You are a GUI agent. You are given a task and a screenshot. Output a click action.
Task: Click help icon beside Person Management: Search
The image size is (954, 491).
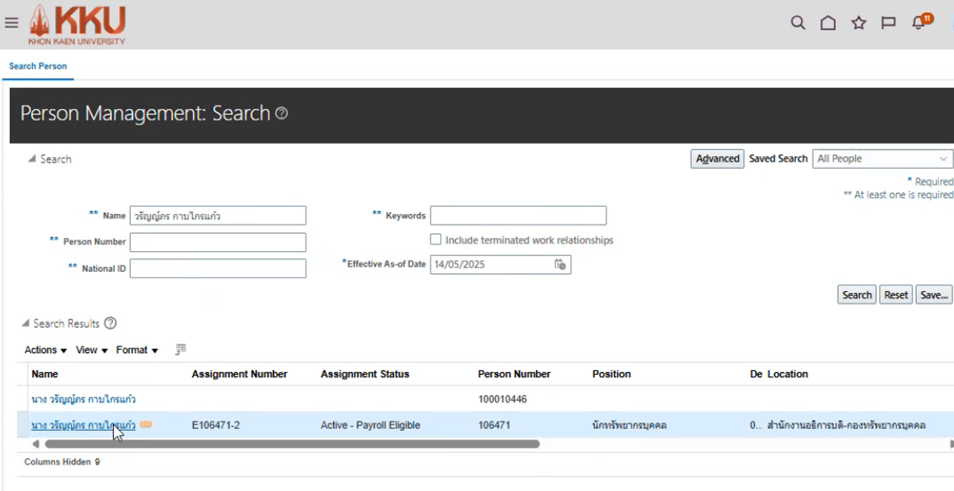click(282, 114)
